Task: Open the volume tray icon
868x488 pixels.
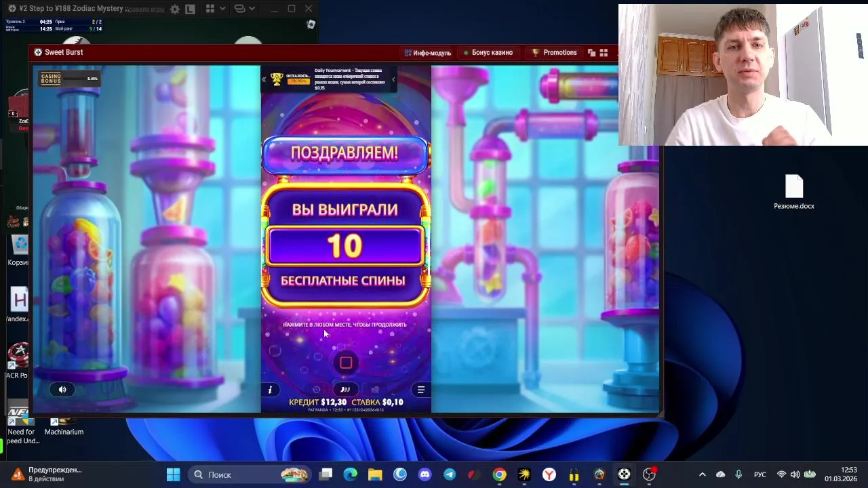Action: coord(795,474)
